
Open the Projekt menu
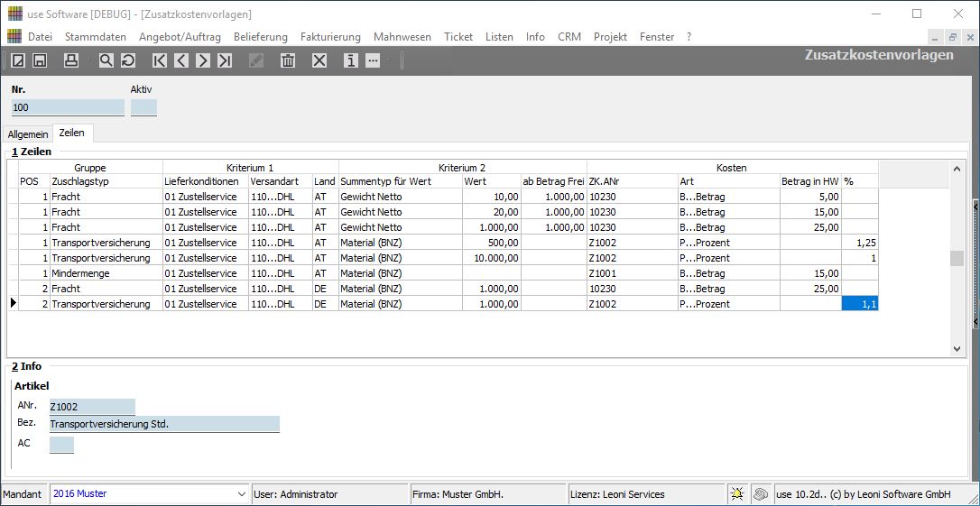click(611, 37)
